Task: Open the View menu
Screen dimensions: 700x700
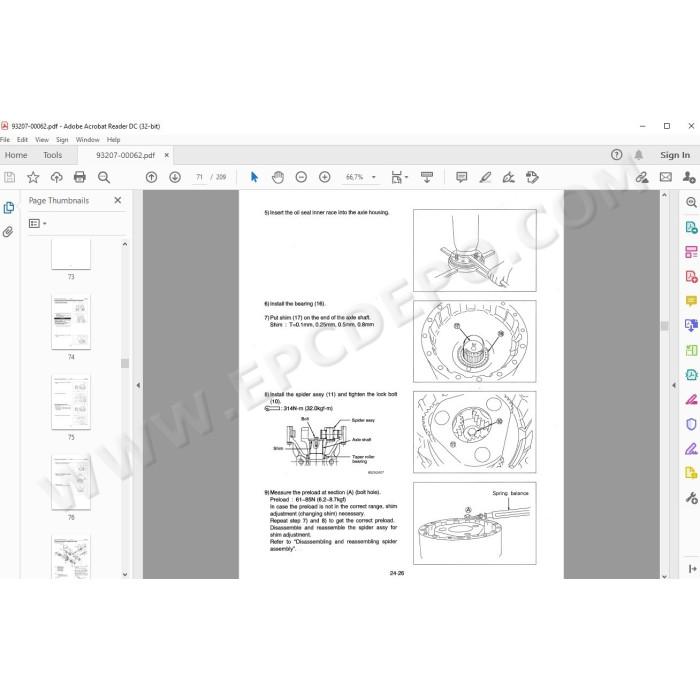Action: pos(42,140)
